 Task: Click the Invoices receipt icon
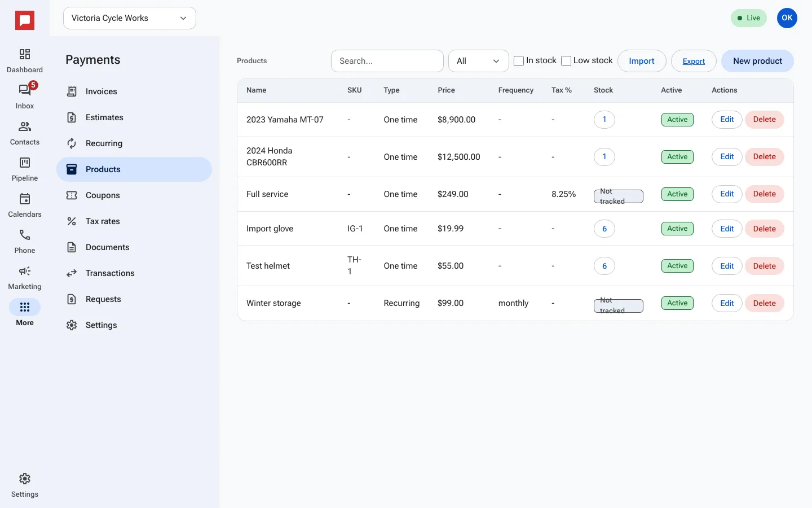(72, 91)
